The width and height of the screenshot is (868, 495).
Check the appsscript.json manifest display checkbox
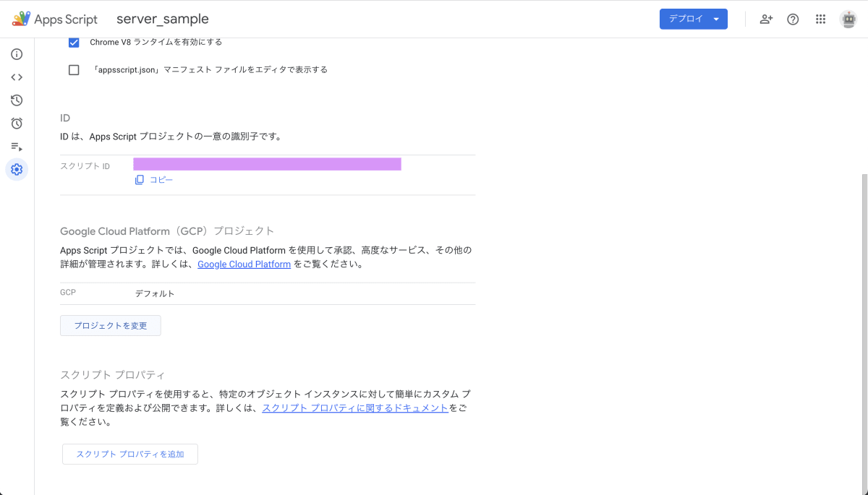74,70
